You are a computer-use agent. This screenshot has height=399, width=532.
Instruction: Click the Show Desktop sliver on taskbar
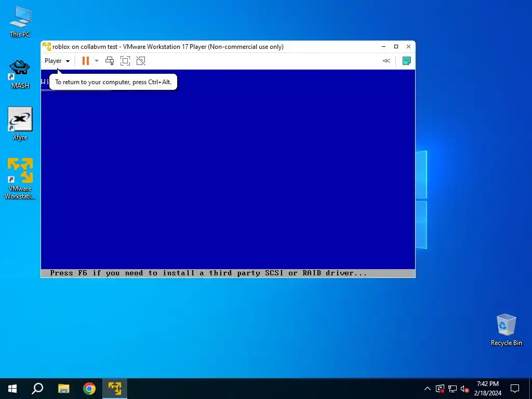[530, 389]
